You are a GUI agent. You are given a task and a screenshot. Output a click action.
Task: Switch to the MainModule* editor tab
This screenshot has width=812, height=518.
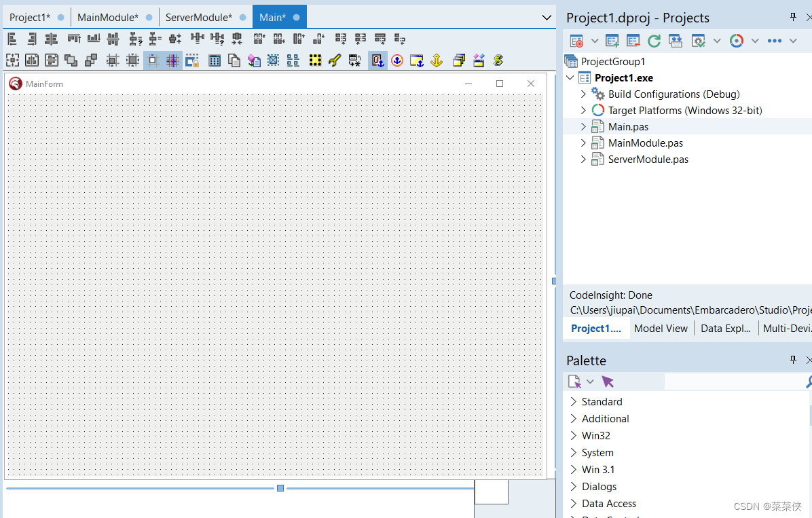coord(115,17)
